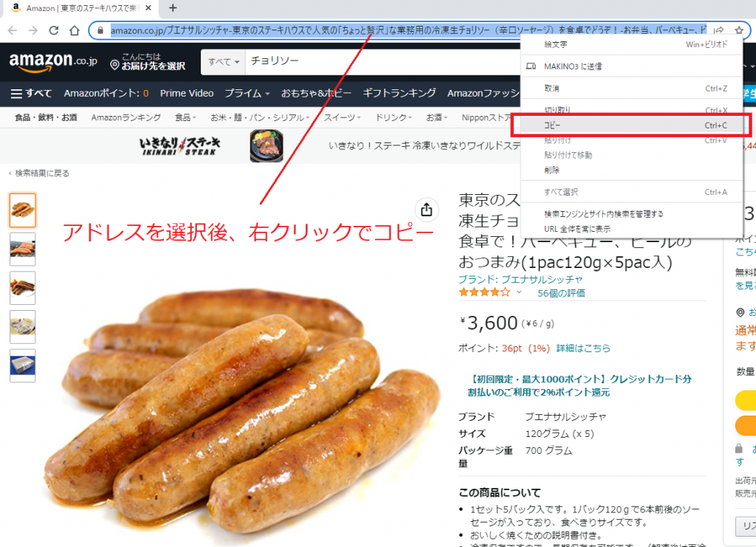Reload the current Amazon page
The image size is (756, 547).
click(x=53, y=30)
